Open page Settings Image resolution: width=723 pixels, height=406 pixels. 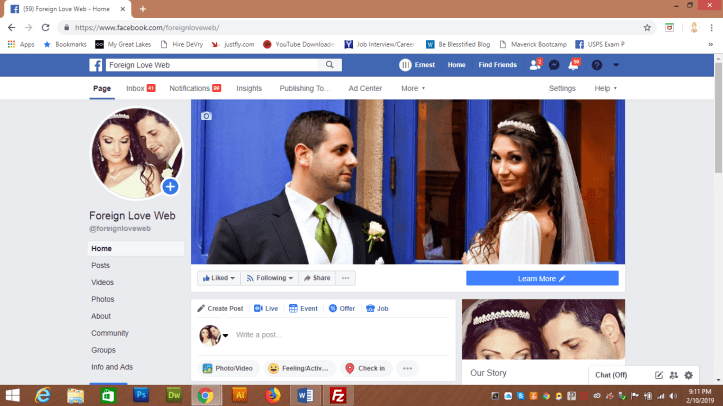562,88
